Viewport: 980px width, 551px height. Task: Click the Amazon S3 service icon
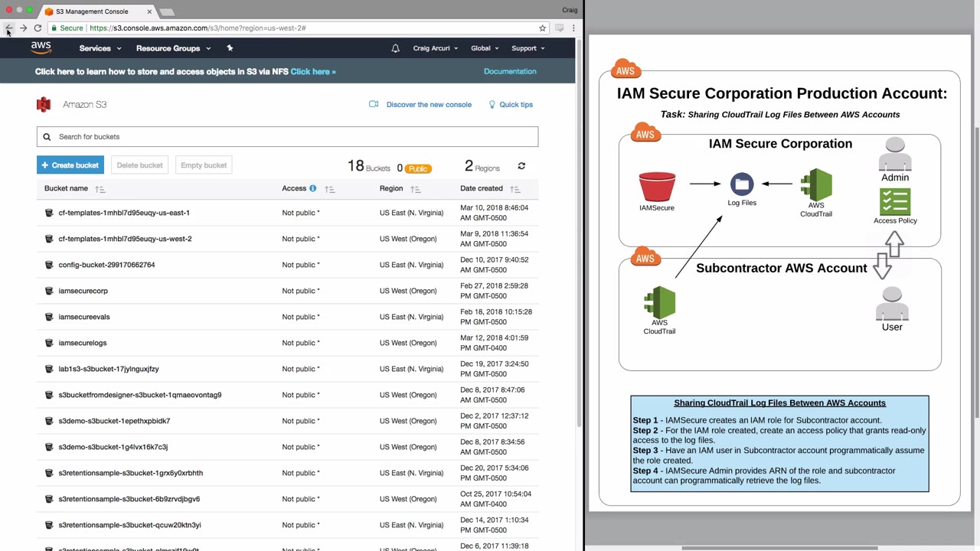click(44, 105)
